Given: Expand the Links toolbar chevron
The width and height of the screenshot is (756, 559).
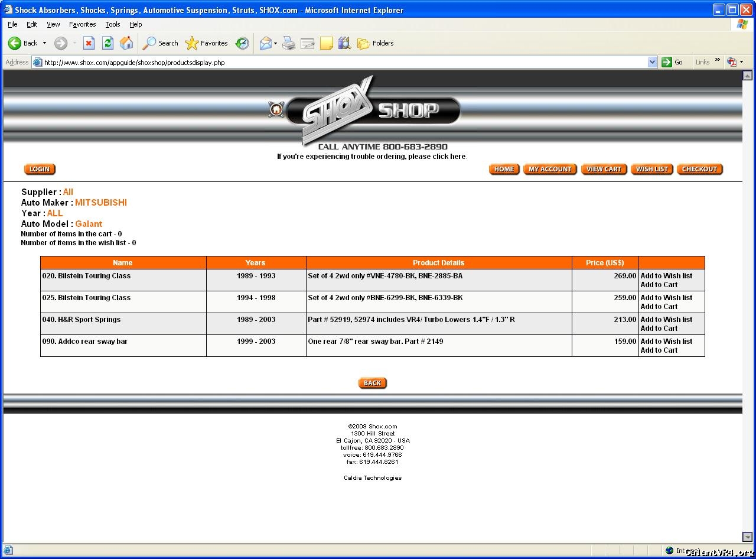Looking at the screenshot, I should coord(718,60).
